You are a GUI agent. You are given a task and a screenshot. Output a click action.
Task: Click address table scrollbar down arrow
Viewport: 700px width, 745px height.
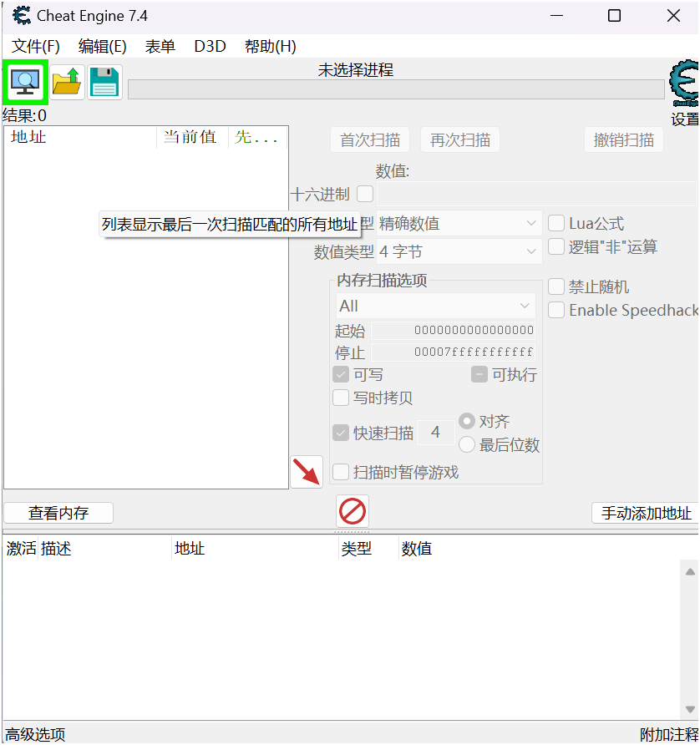click(691, 709)
